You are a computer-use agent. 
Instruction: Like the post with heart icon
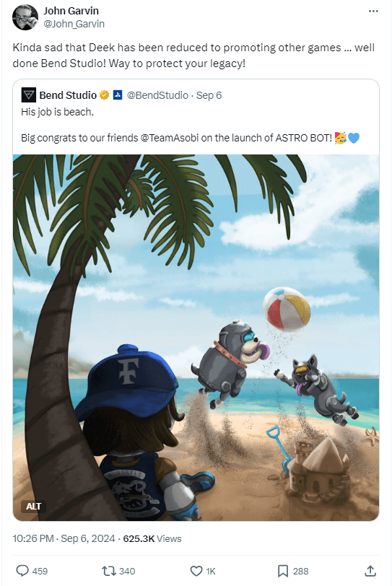click(196, 571)
